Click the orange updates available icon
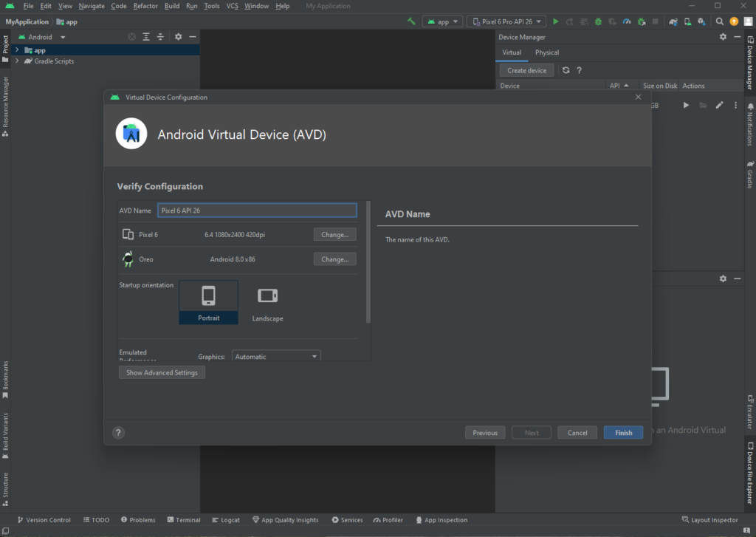The image size is (756, 537). [734, 21]
